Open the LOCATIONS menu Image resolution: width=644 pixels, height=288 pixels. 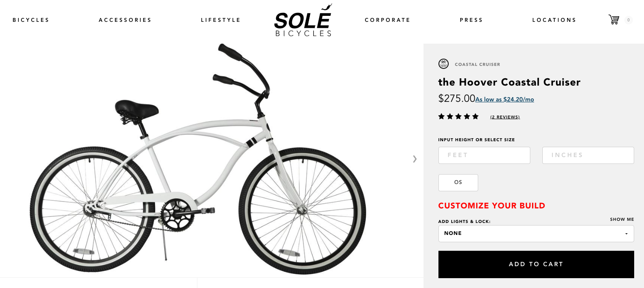point(554,20)
